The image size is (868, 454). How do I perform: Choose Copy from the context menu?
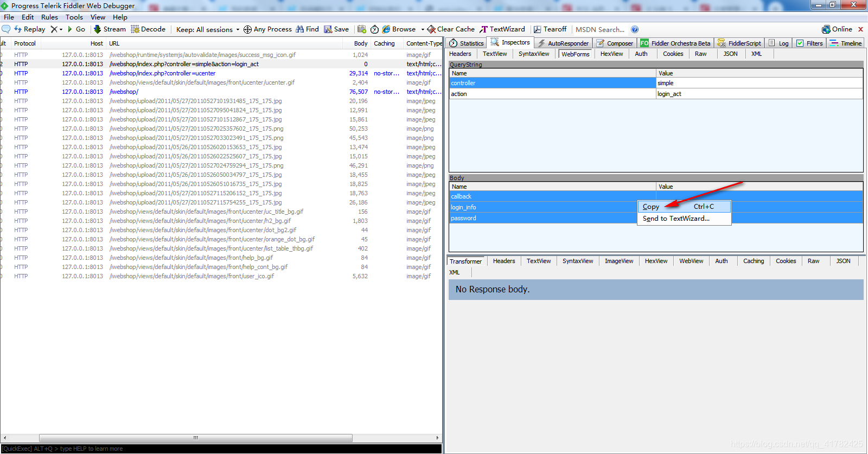[x=684, y=207]
